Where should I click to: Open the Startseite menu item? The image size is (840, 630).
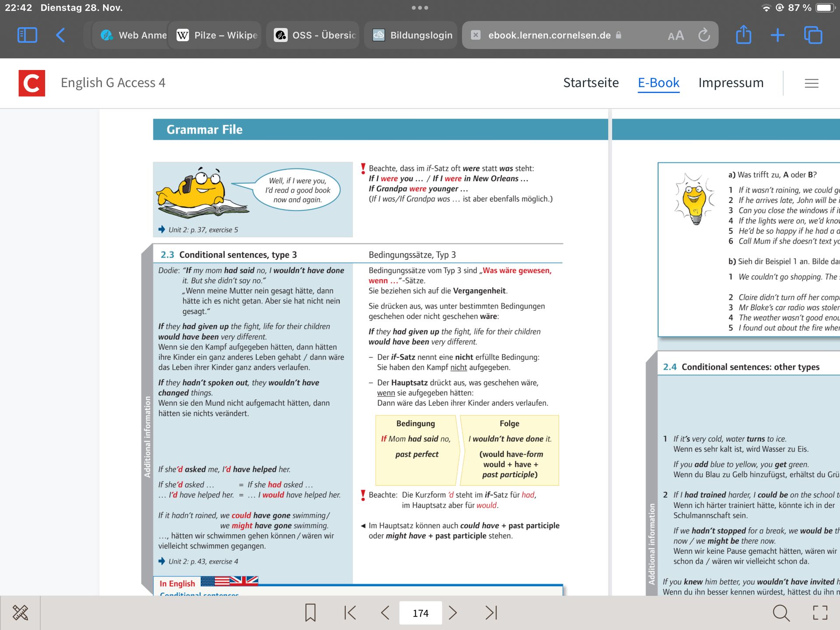[x=591, y=83]
